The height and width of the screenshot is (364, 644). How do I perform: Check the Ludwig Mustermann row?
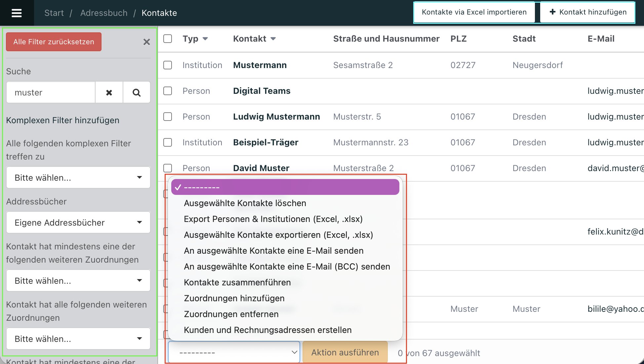tap(168, 117)
